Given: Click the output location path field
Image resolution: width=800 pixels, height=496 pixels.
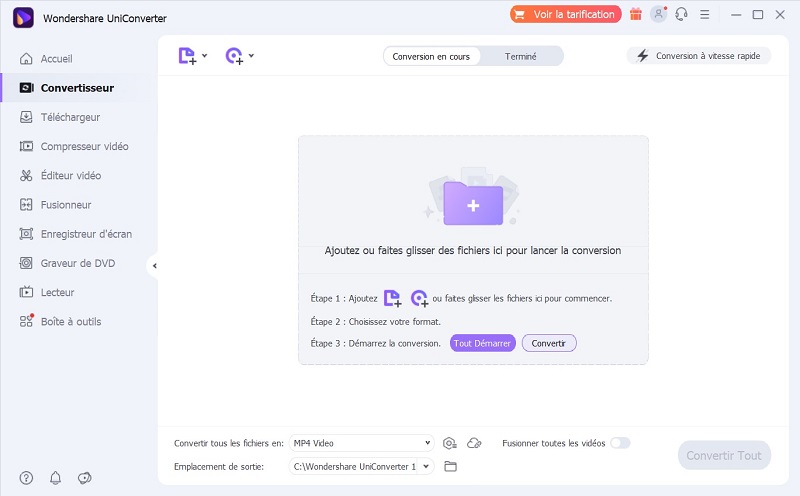Looking at the screenshot, I should coord(354,466).
